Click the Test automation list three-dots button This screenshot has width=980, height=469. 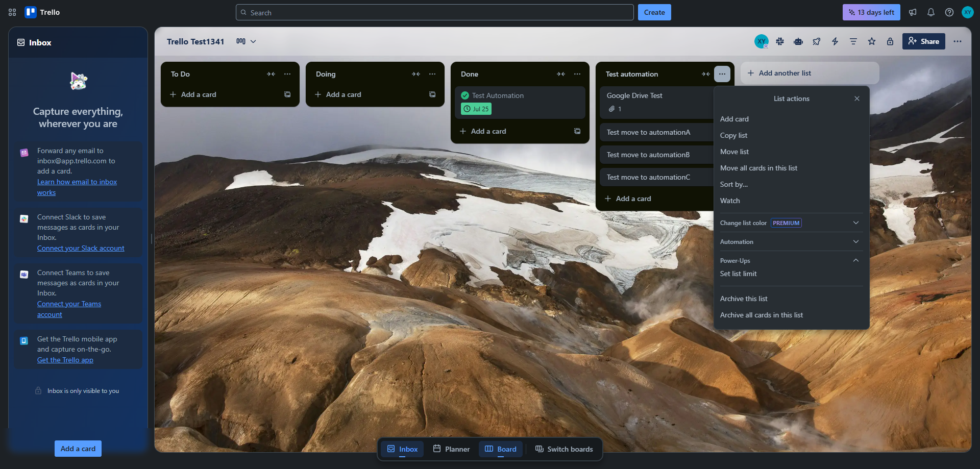pyautogui.click(x=722, y=74)
